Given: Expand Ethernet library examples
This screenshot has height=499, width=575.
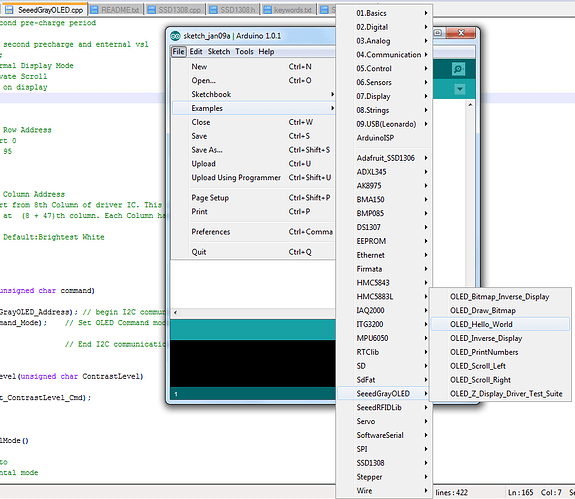Looking at the screenshot, I should pos(384,255).
